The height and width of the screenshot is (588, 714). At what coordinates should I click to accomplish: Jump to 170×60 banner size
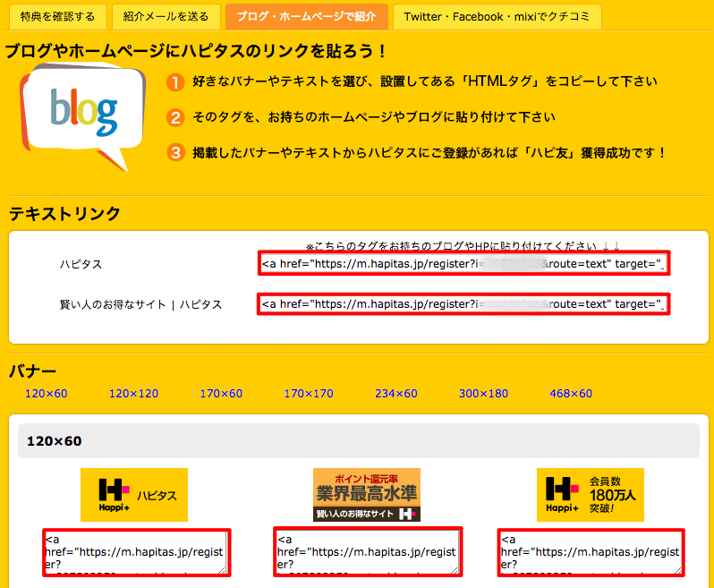pos(221,394)
